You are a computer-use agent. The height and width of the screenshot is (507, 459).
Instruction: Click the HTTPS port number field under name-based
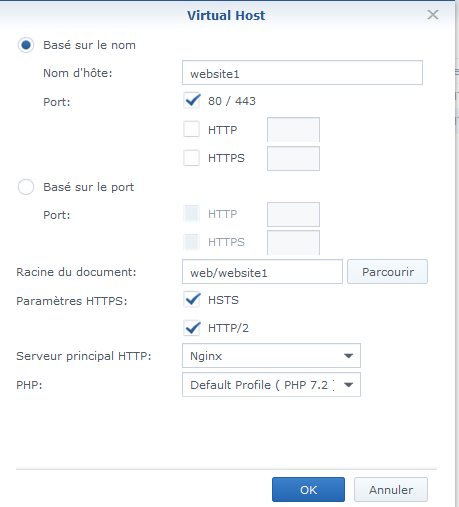(293, 158)
